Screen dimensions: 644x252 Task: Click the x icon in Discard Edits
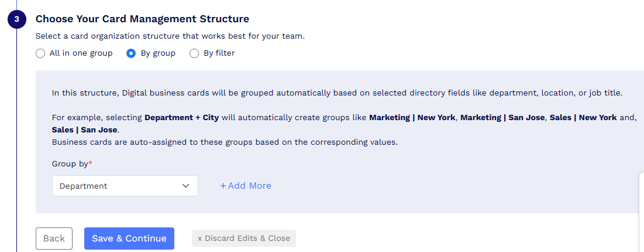click(x=199, y=239)
